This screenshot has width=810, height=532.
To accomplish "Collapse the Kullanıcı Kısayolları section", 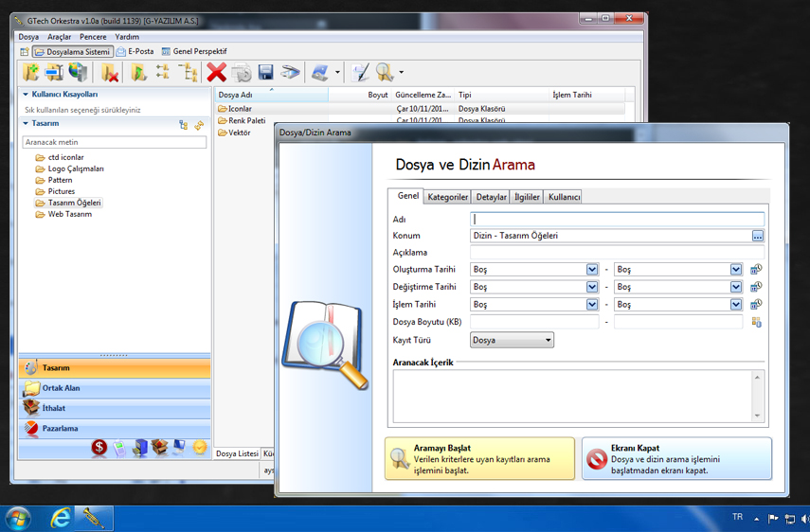I will pyautogui.click(x=26, y=95).
